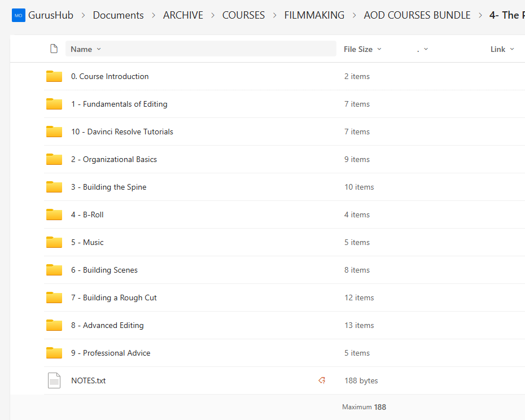Open the ARCHIVE breadcrumb folder
Image resolution: width=525 pixels, height=420 pixels.
[x=183, y=15]
